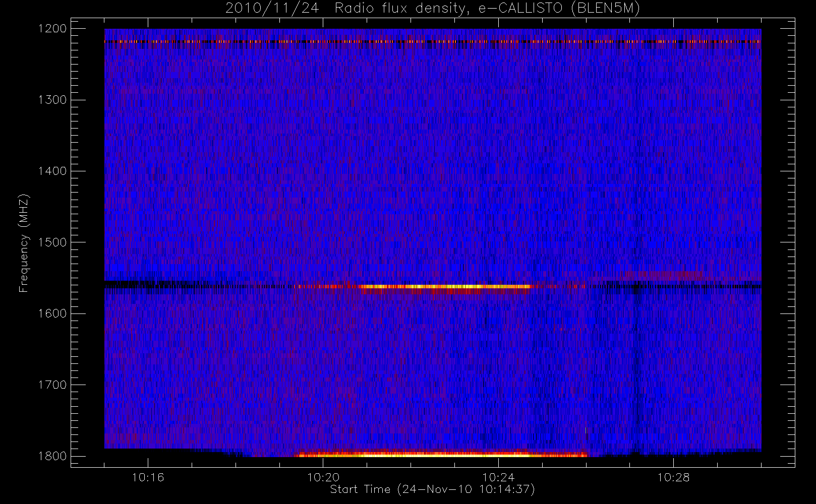Screen dimensions: 816x504
Task: Select the 1200 frequency tick label
Action: 52,29
